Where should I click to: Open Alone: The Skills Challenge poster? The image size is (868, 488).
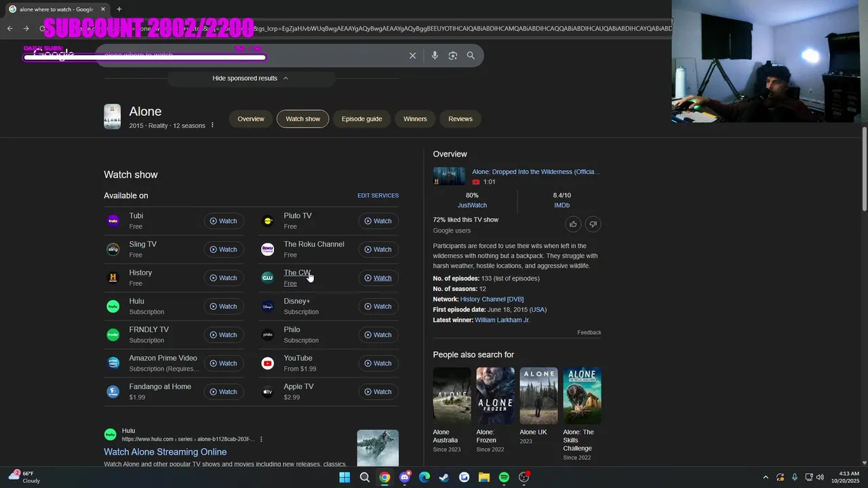click(582, 395)
